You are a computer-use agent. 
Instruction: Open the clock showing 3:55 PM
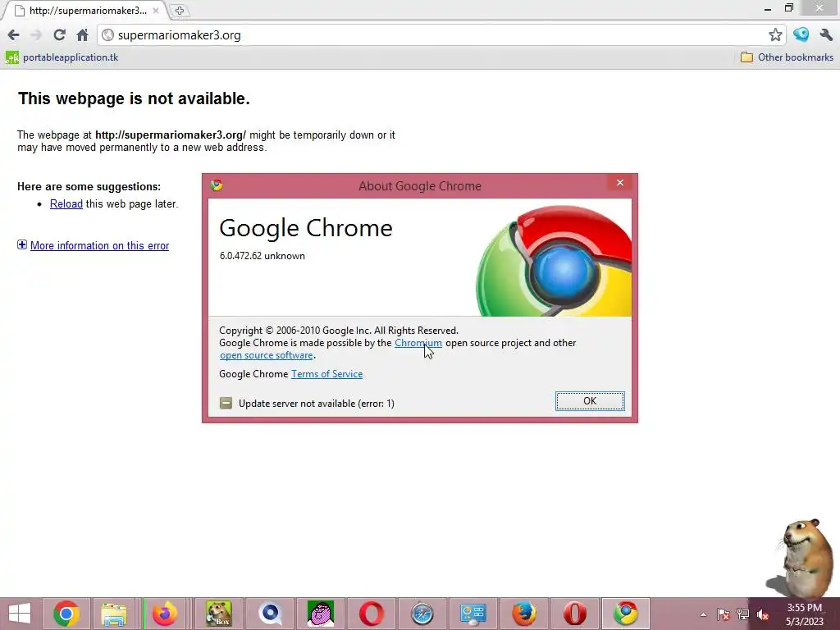tap(804, 614)
